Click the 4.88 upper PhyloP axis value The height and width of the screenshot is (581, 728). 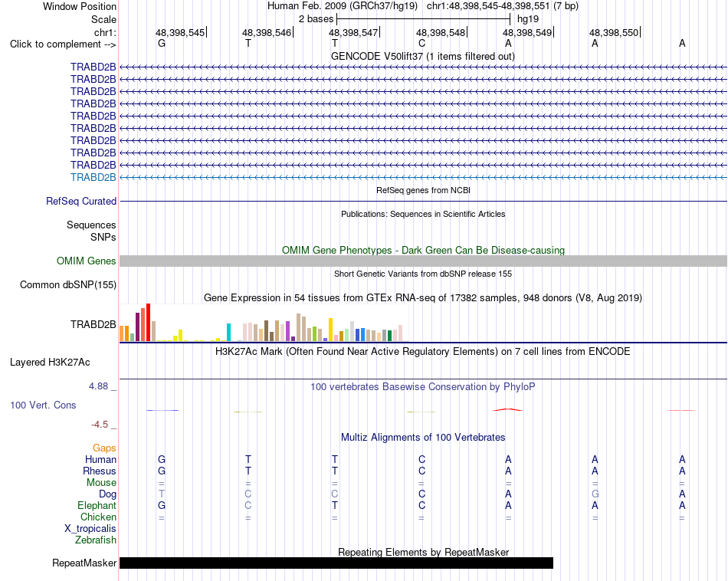tap(98, 386)
